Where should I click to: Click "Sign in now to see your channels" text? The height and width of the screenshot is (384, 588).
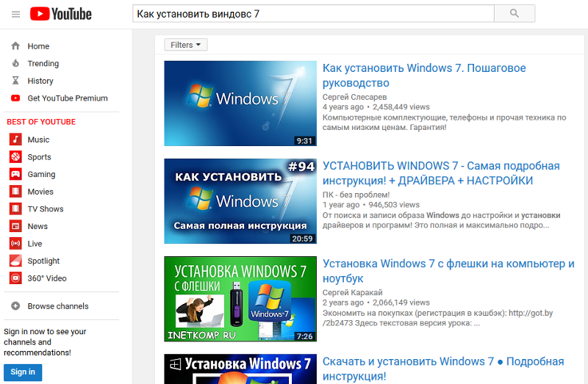pyautogui.click(x=45, y=342)
